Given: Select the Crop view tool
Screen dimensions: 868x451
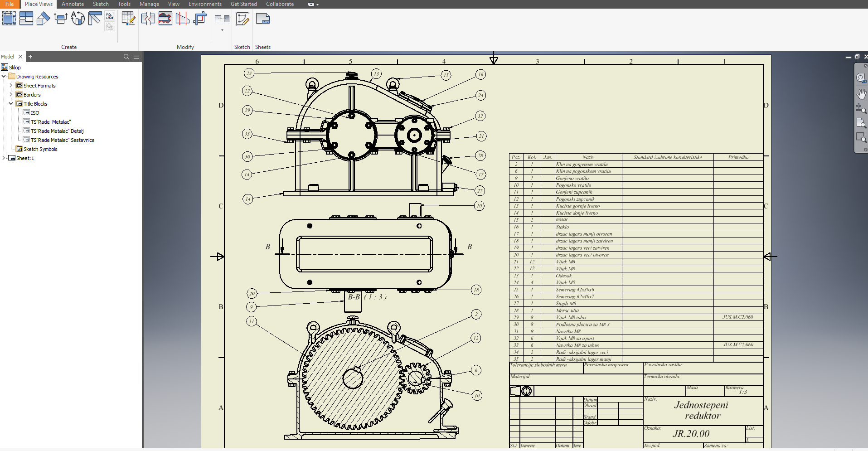Looking at the screenshot, I should (x=200, y=19).
